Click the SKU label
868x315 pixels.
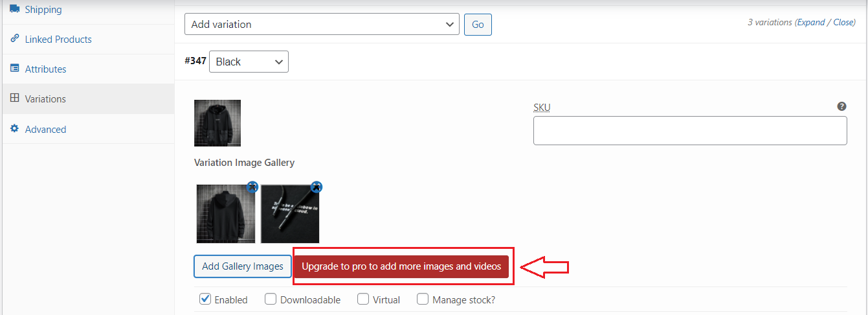coord(542,107)
